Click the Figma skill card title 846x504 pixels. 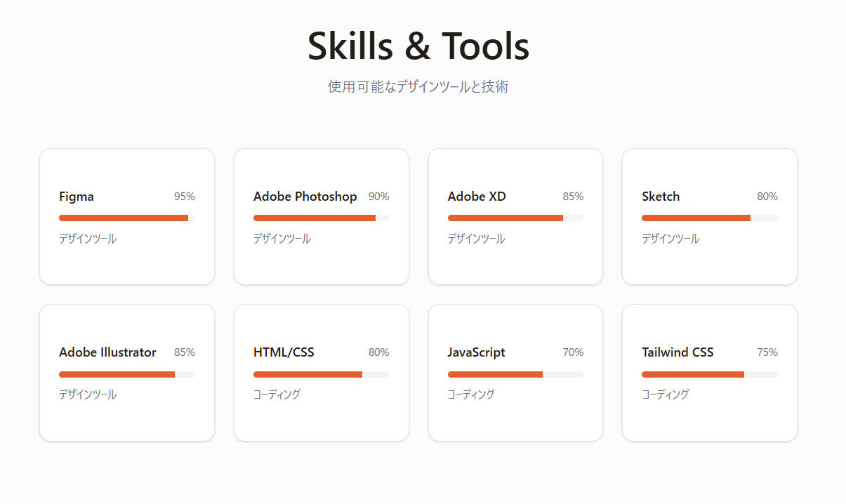tap(77, 197)
